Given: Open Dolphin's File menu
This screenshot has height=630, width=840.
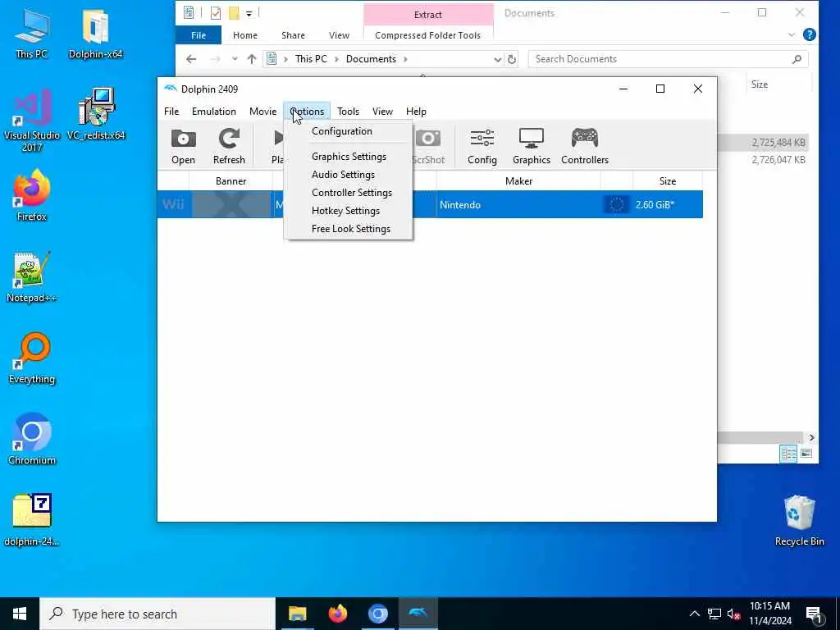Looking at the screenshot, I should click(171, 112).
